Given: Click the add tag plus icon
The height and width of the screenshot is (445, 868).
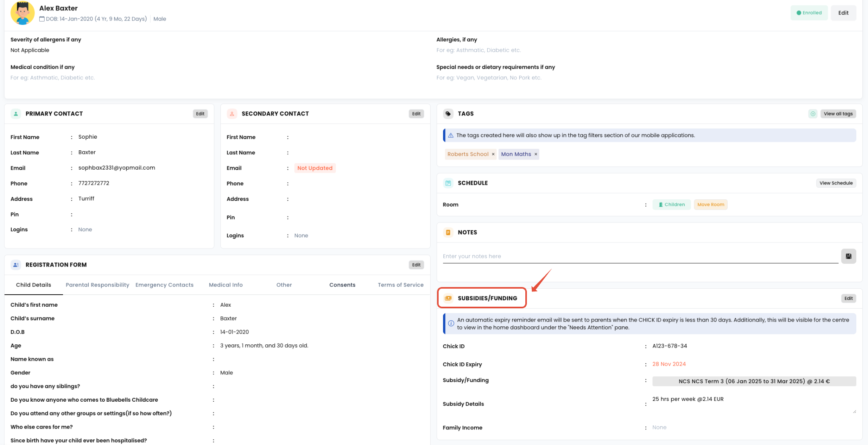Looking at the screenshot, I should tap(813, 114).
